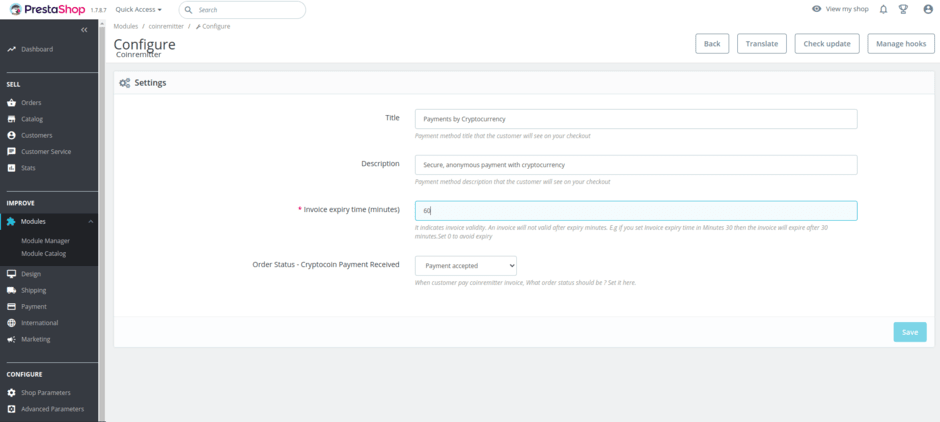Image resolution: width=940 pixels, height=422 pixels.
Task: Open the Order Status dropdown showing Payment accepted
Action: [466, 266]
